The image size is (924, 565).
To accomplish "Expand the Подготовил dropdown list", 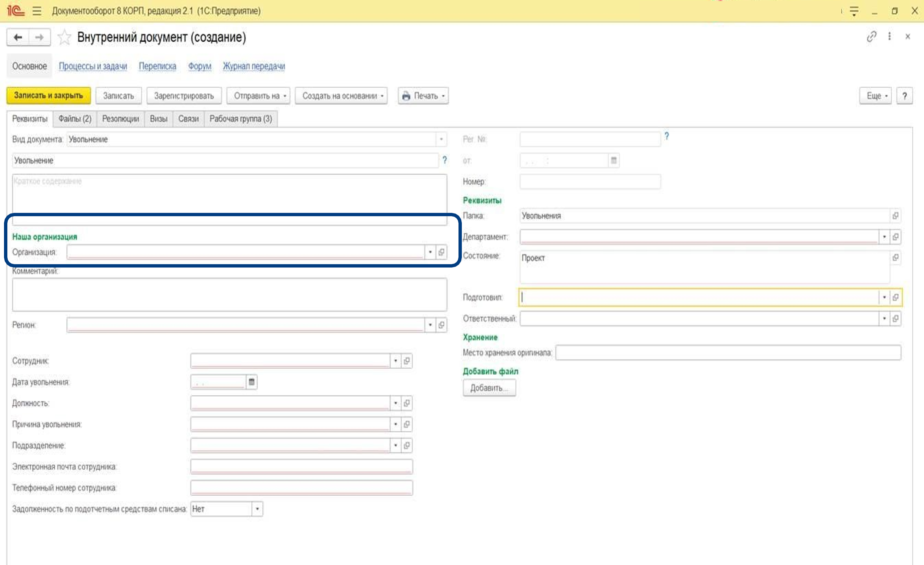I will pyautogui.click(x=884, y=297).
